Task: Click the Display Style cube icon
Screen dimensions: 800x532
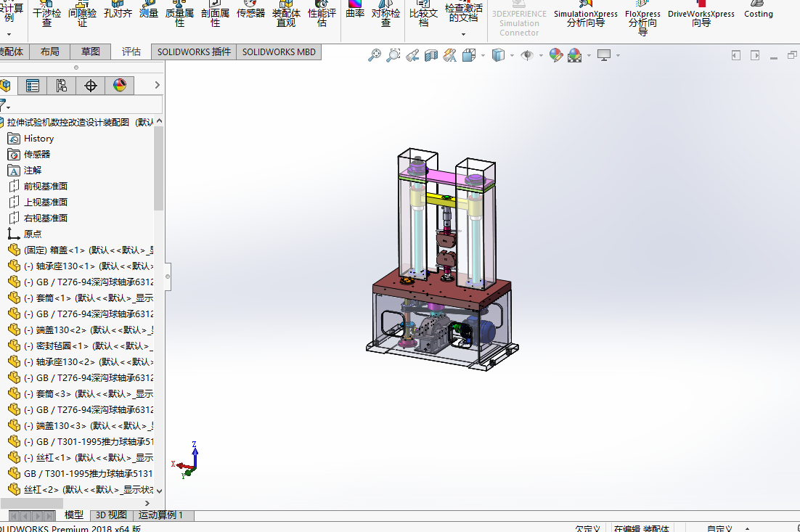Action: coord(498,55)
